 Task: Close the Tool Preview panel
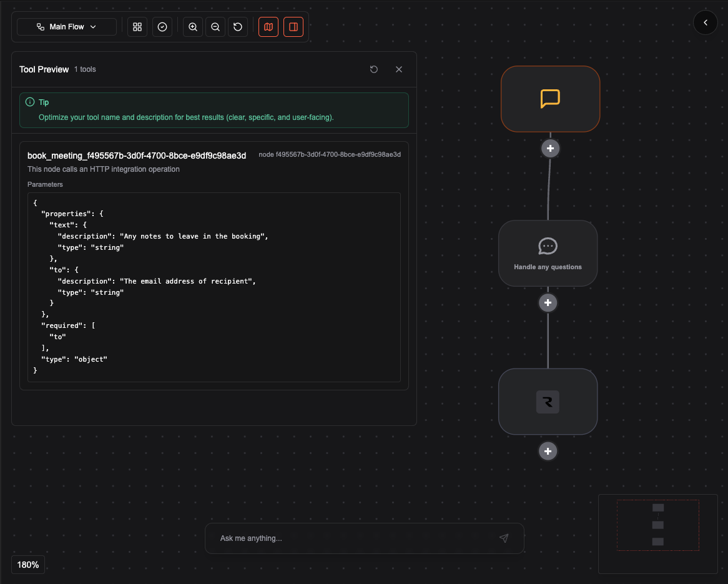coord(399,69)
